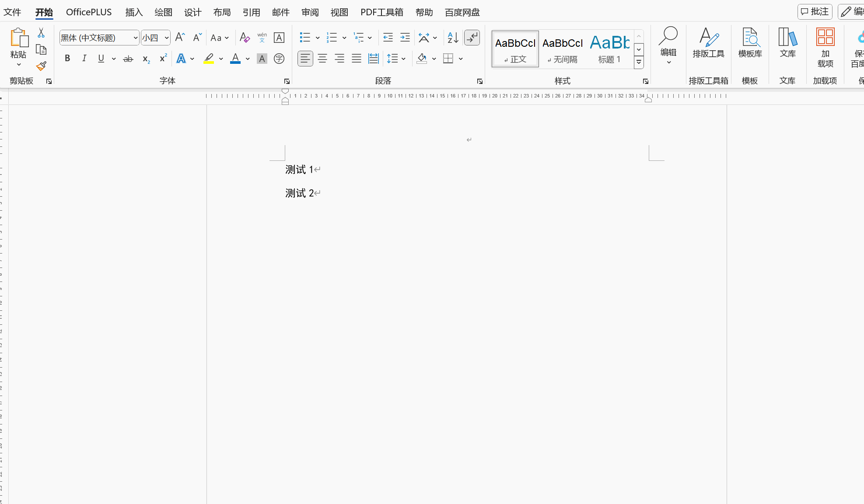Click the 批注 comments button
This screenshot has height=504, width=864.
815,12
